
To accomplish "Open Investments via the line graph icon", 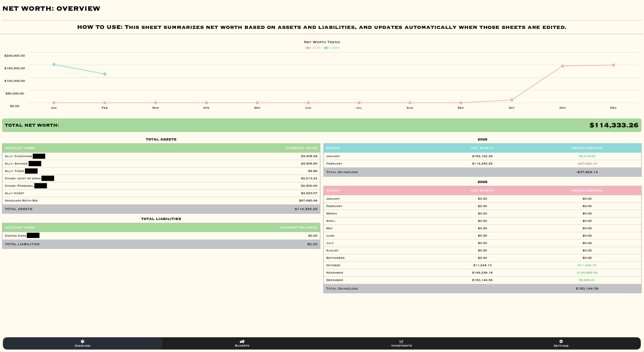I will tap(401, 341).
